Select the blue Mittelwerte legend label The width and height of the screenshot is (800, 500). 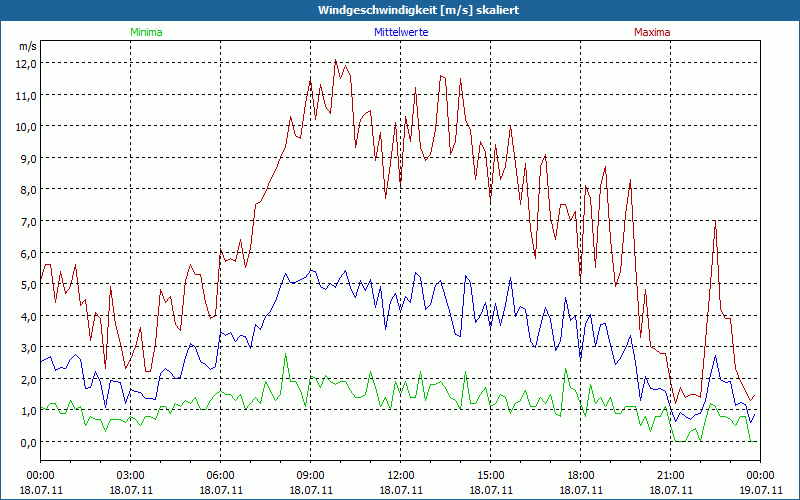pyautogui.click(x=400, y=32)
